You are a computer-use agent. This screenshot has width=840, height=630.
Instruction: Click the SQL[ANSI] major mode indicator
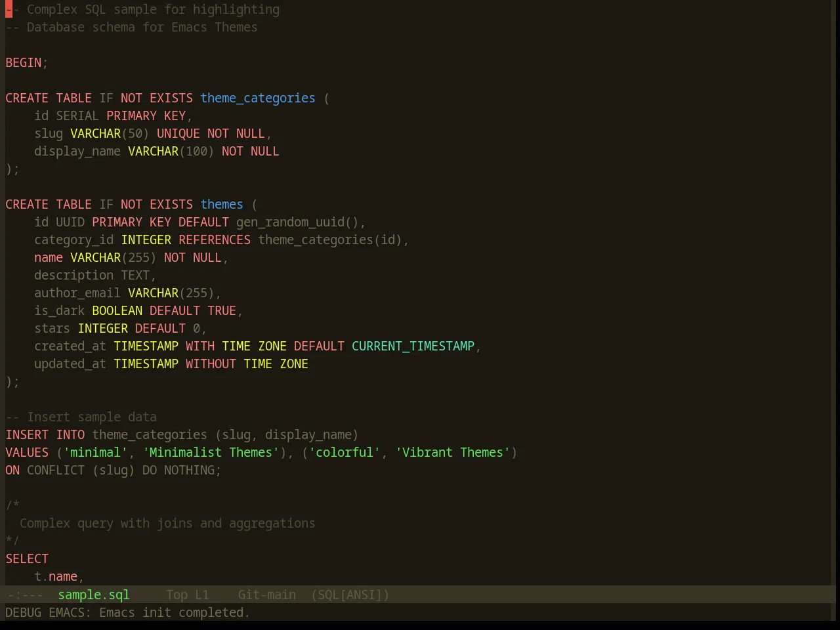pyautogui.click(x=350, y=595)
